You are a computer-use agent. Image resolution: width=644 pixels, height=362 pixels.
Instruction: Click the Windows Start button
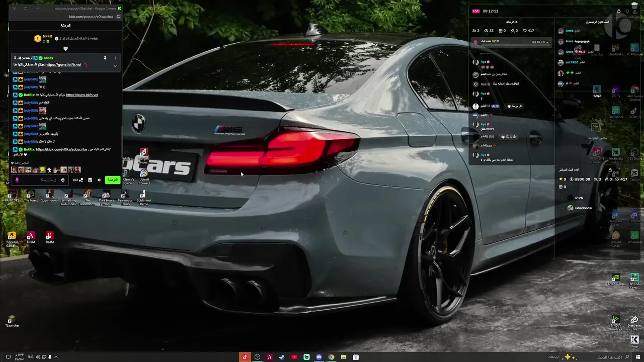pyautogui.click(x=637, y=357)
